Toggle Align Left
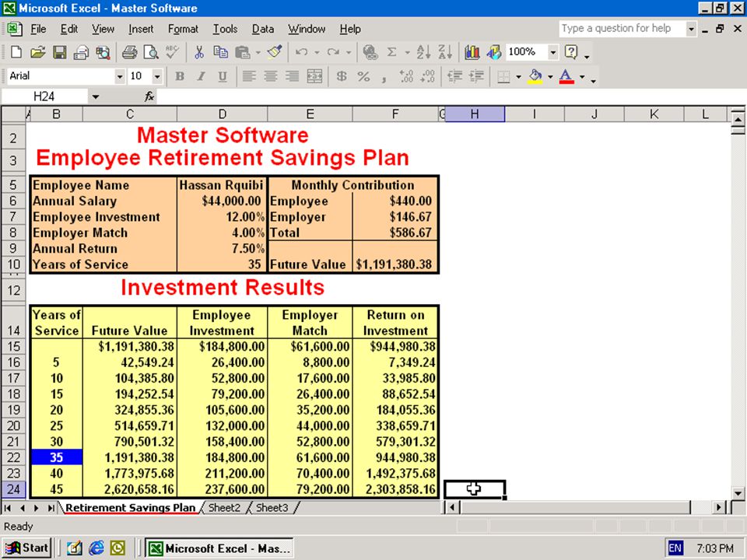Screen dimensions: 747x560 (249, 76)
